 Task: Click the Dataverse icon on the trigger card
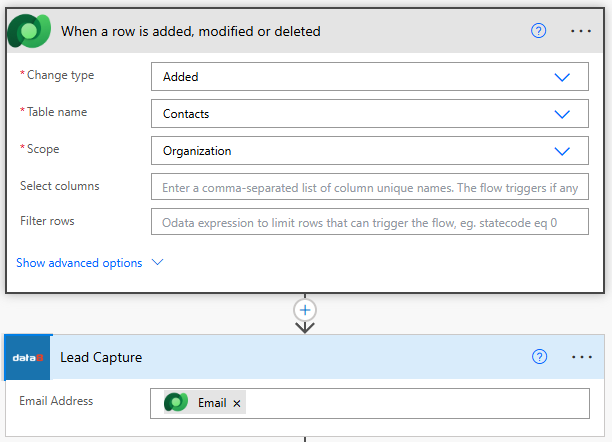(x=28, y=31)
